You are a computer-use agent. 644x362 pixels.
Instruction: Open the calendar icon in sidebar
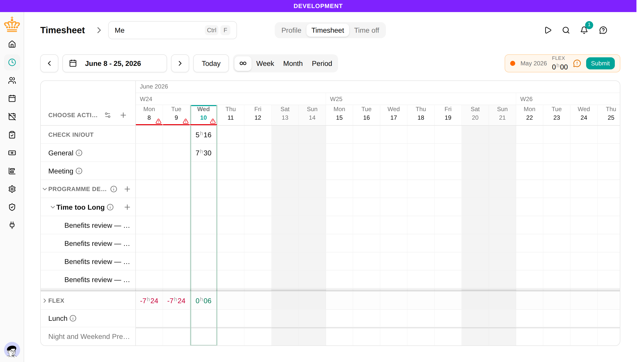[x=12, y=99]
